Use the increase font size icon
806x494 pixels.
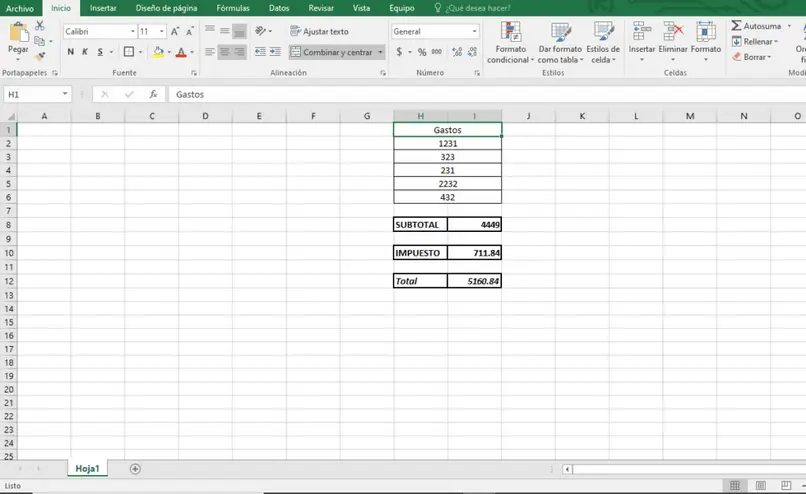pyautogui.click(x=175, y=31)
